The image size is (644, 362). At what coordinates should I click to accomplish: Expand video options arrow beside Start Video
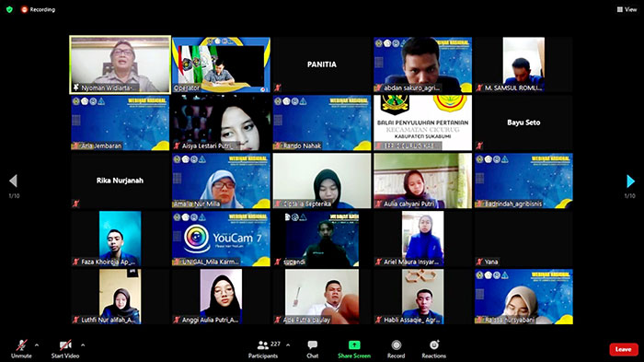pos(83,345)
